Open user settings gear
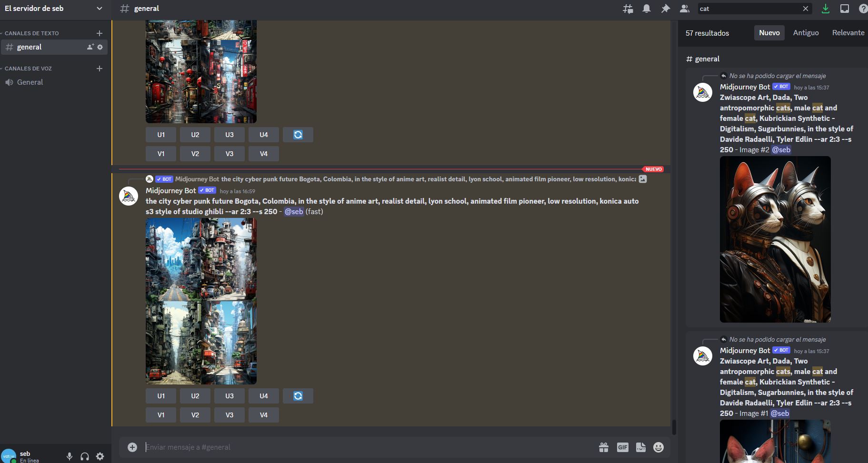Image resolution: width=868 pixels, height=463 pixels. point(100,456)
